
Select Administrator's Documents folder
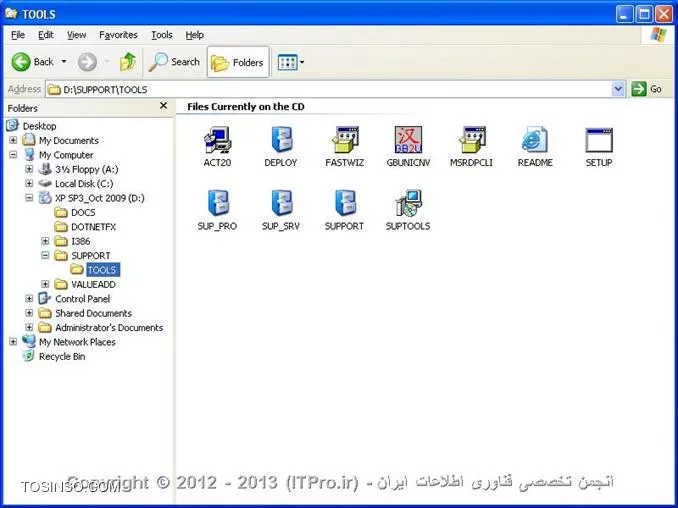(109, 328)
